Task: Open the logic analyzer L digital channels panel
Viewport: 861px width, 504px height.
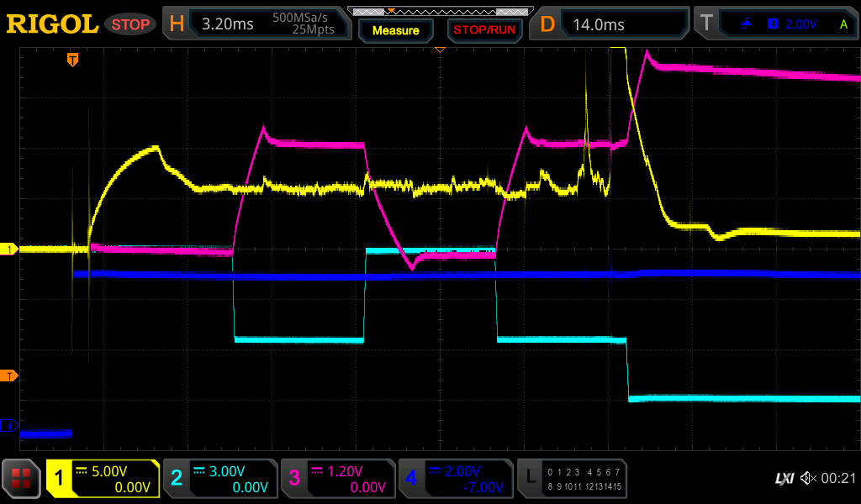Action: 572,479
